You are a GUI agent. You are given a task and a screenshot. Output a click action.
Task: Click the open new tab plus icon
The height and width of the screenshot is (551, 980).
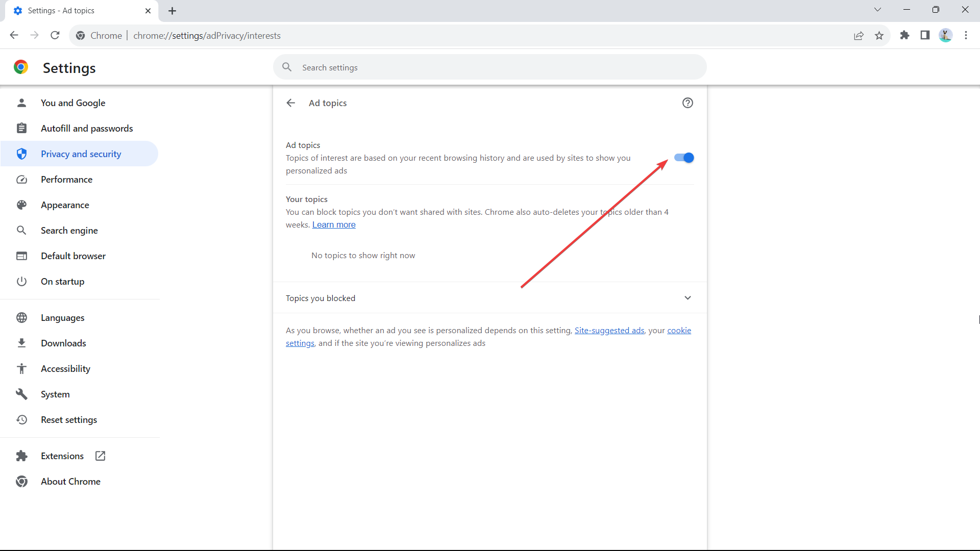[x=173, y=11]
